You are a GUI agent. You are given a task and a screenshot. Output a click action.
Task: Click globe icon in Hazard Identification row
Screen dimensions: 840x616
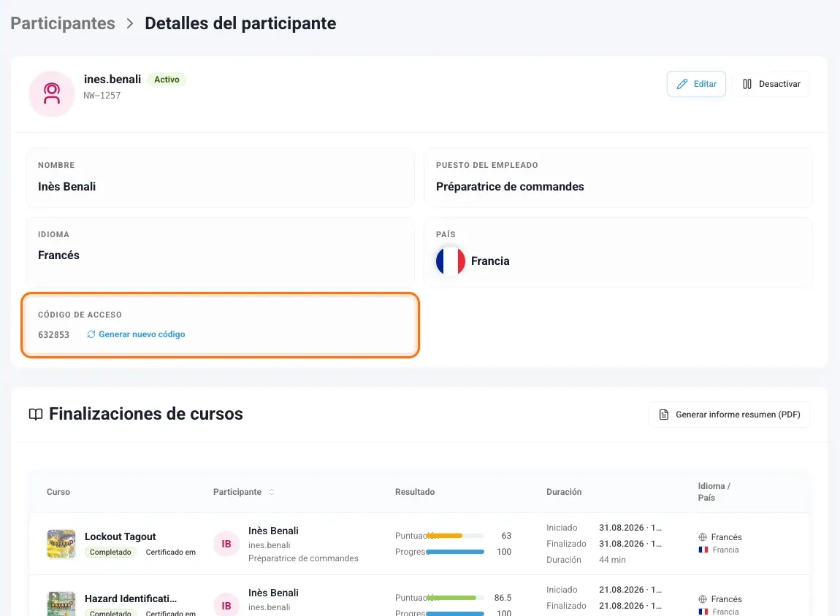tap(703, 599)
